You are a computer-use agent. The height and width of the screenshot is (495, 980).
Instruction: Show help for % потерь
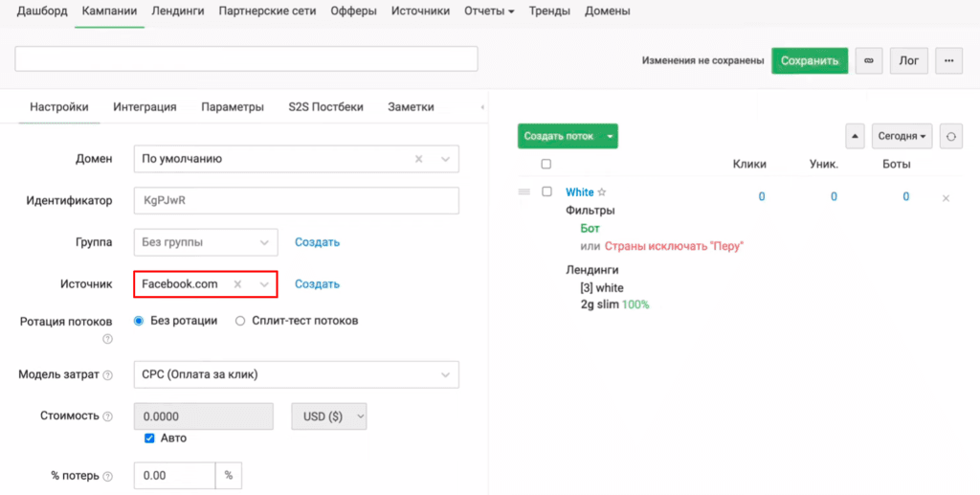[107, 476]
